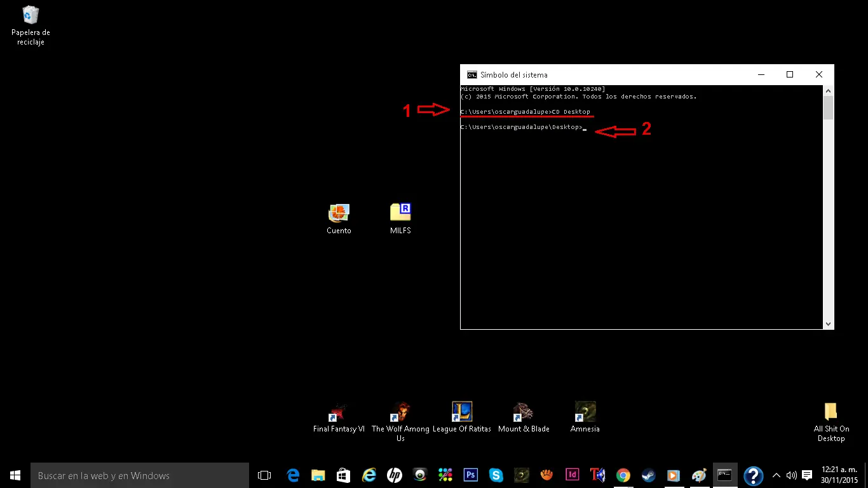This screenshot has width=868, height=488.
Task: Select the Command Prompt taskbar button
Action: click(725, 475)
